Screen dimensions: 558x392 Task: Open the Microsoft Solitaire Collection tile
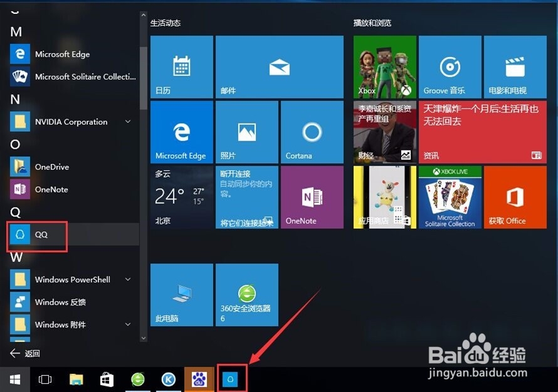point(450,197)
